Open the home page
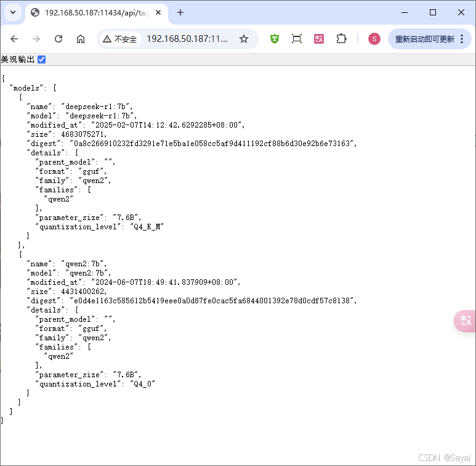Screen dimensions: 476x466 [81, 39]
